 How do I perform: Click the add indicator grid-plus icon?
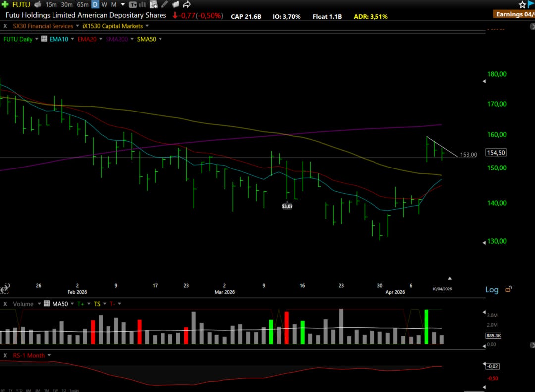154,5
